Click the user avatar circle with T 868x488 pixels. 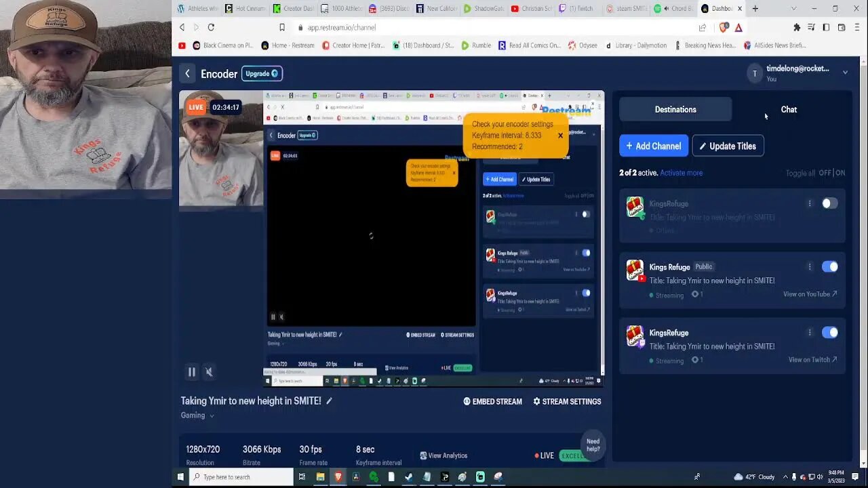(x=755, y=73)
